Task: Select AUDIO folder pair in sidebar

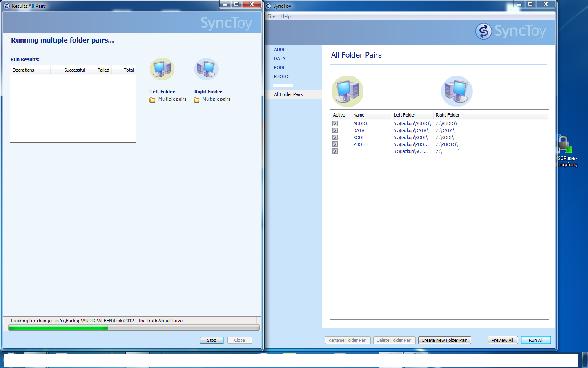Action: pos(281,49)
